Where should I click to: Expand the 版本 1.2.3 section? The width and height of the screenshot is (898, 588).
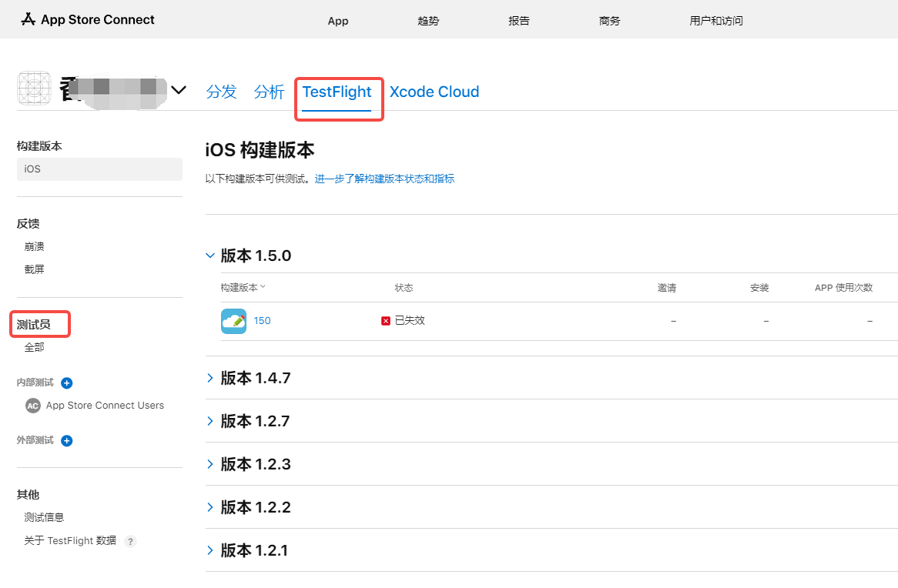[x=210, y=464]
